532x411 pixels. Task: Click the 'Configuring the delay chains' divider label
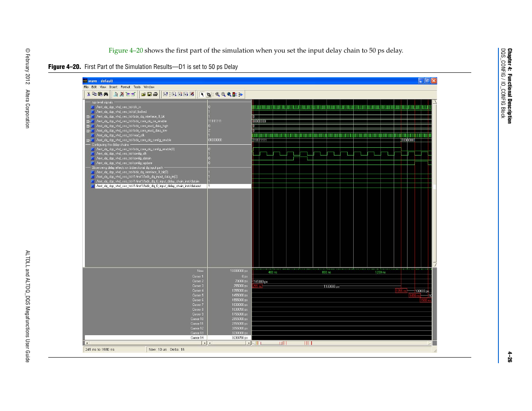(x=110, y=145)
